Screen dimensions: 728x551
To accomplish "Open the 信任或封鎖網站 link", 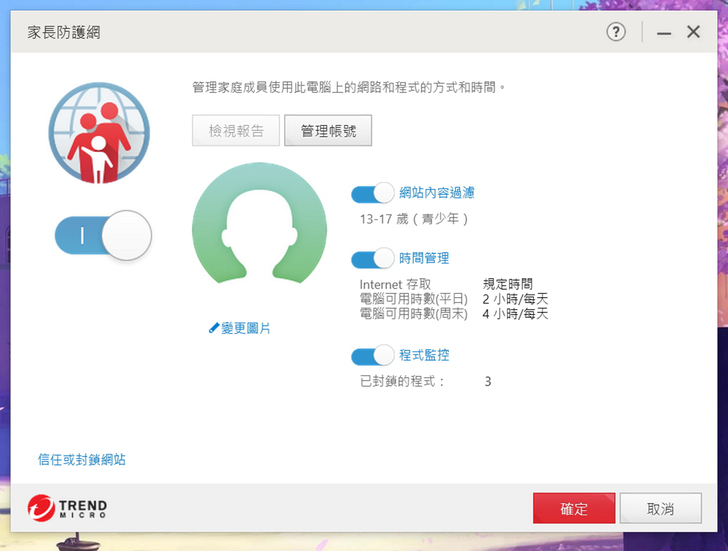I will (x=82, y=460).
